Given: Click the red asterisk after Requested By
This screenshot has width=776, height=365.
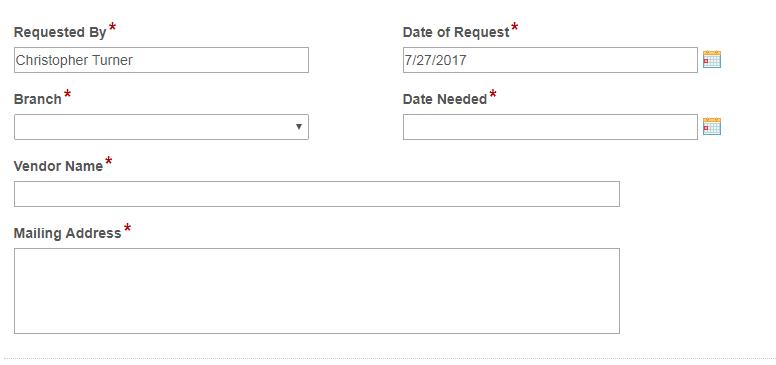Looking at the screenshot, I should [112, 27].
